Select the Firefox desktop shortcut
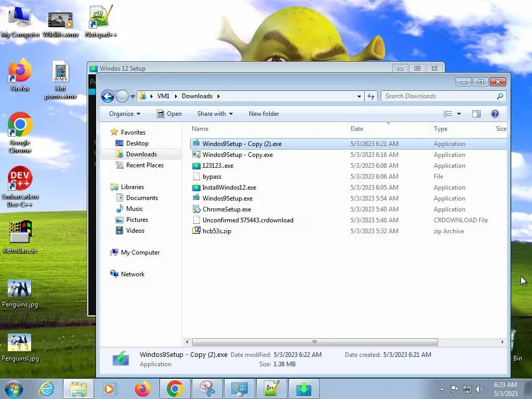532x399 pixels. pyautogui.click(x=20, y=75)
